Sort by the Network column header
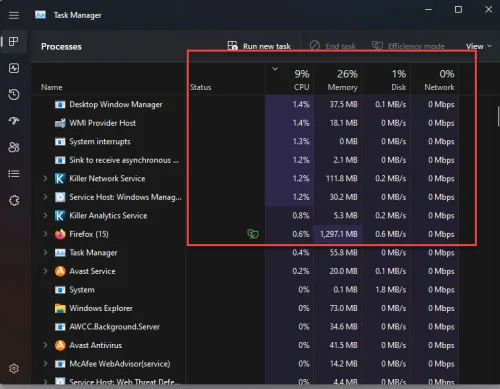 (435, 80)
